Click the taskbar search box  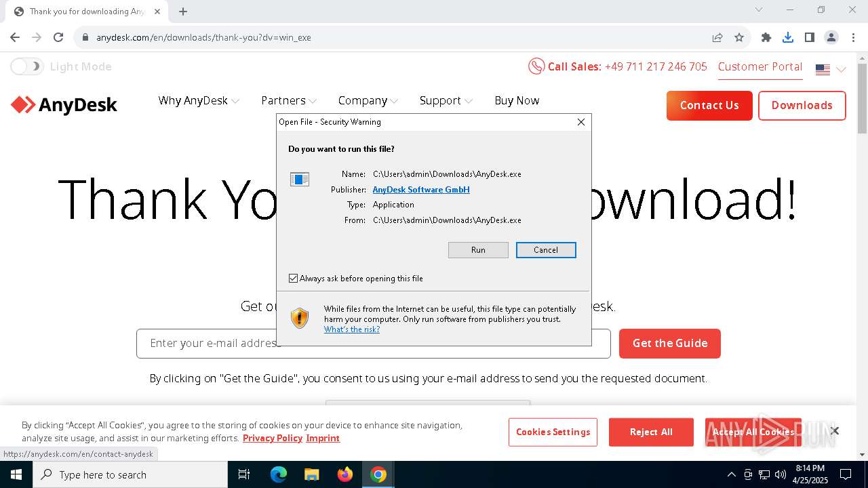pos(130,474)
